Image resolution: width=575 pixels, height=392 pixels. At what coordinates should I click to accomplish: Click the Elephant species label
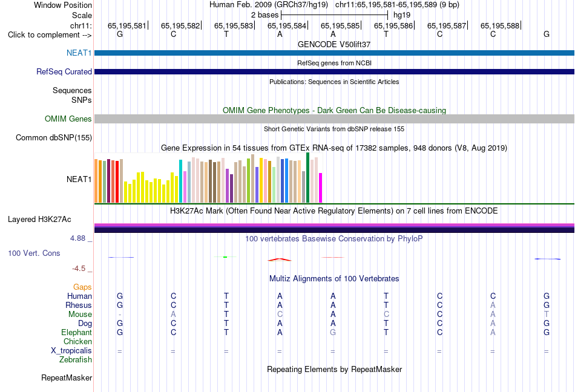[x=76, y=332]
